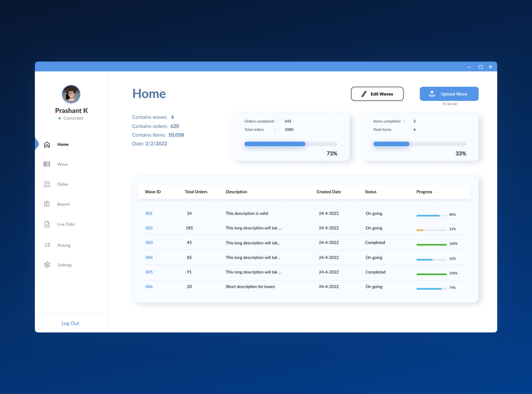This screenshot has height=394, width=532.
Task: Click the Report clipboard icon
Action: point(47,204)
